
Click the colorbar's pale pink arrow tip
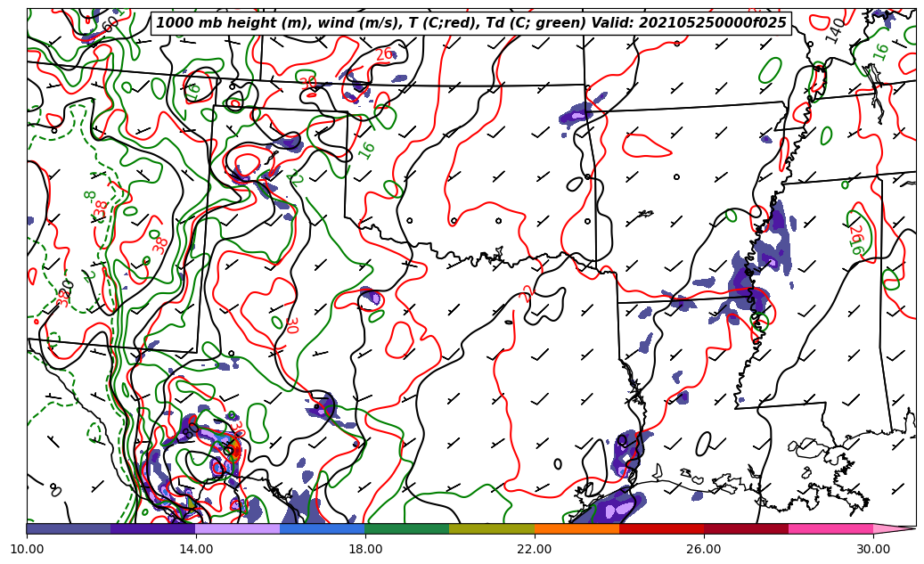tap(893, 528)
